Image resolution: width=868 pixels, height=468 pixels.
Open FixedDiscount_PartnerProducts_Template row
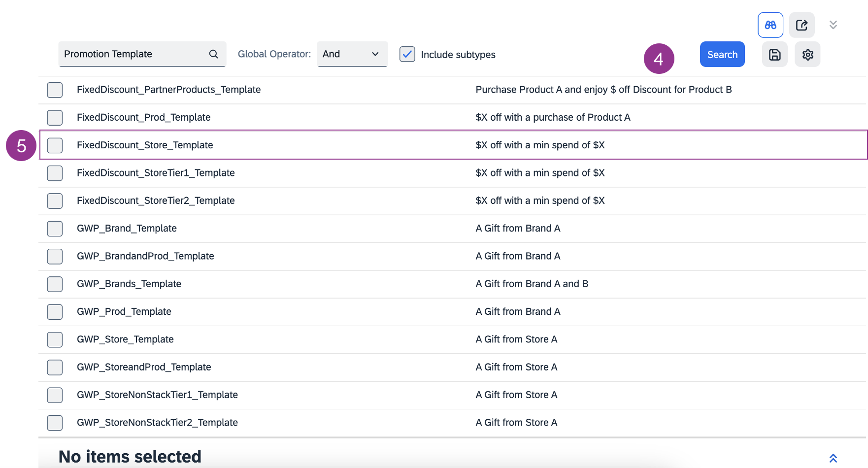[x=168, y=90]
